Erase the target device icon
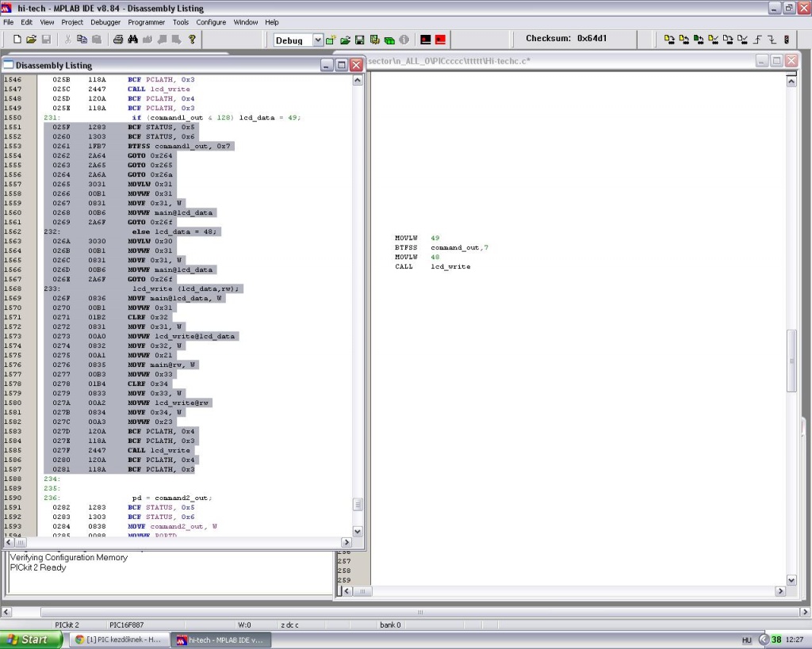 (x=728, y=40)
